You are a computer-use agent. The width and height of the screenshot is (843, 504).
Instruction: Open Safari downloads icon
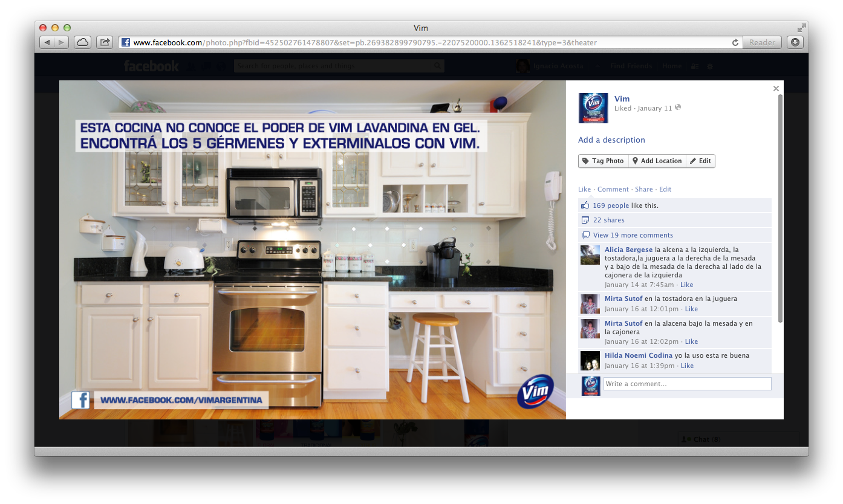pos(795,42)
